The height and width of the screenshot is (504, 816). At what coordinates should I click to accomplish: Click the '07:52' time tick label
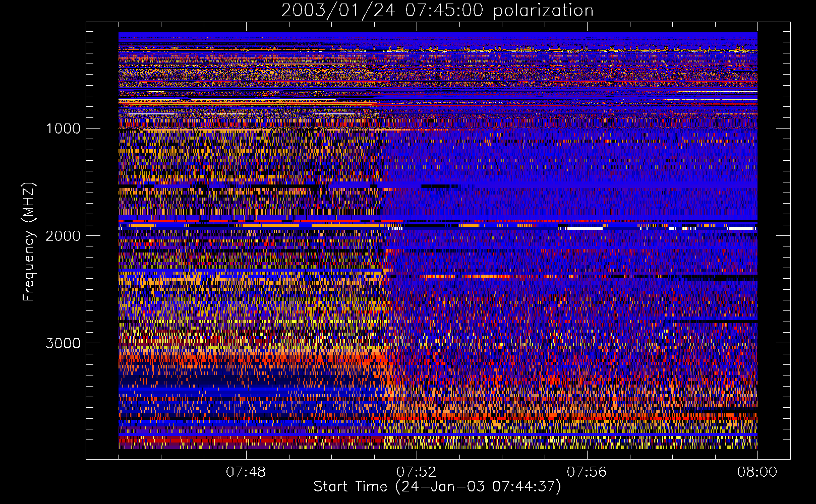(417, 472)
